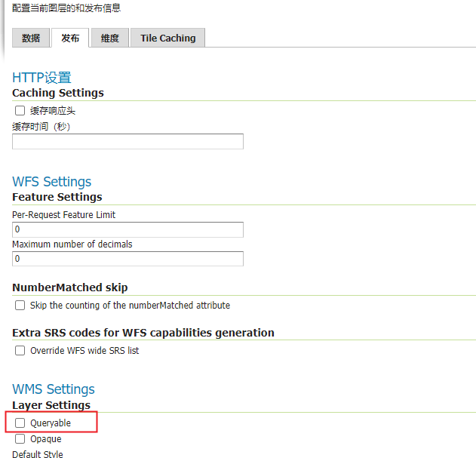Open the Tile Caching tab
Image resolution: width=476 pixels, height=458 pixels.
pos(168,38)
